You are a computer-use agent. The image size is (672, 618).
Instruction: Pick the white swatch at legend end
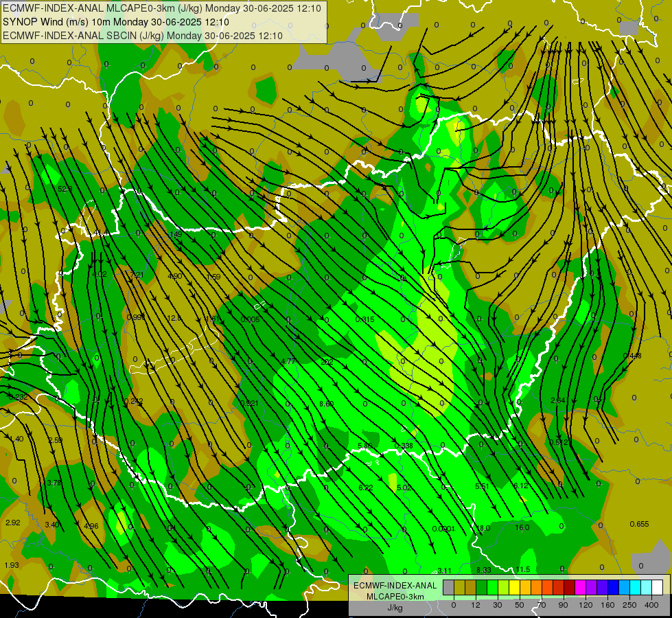point(657,587)
